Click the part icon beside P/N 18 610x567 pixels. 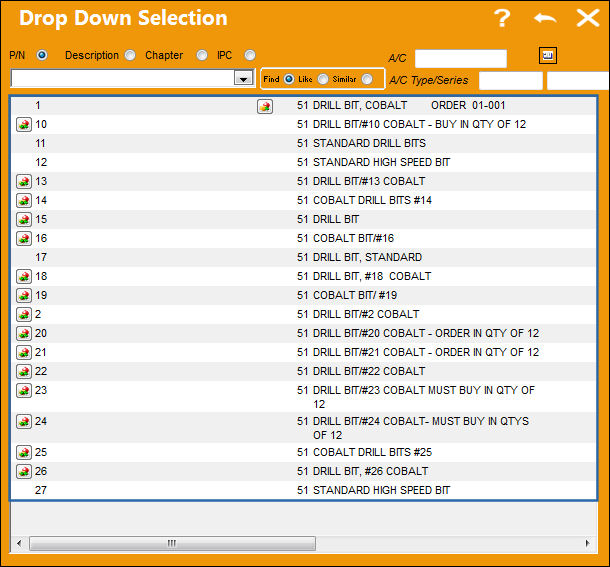pos(24,277)
